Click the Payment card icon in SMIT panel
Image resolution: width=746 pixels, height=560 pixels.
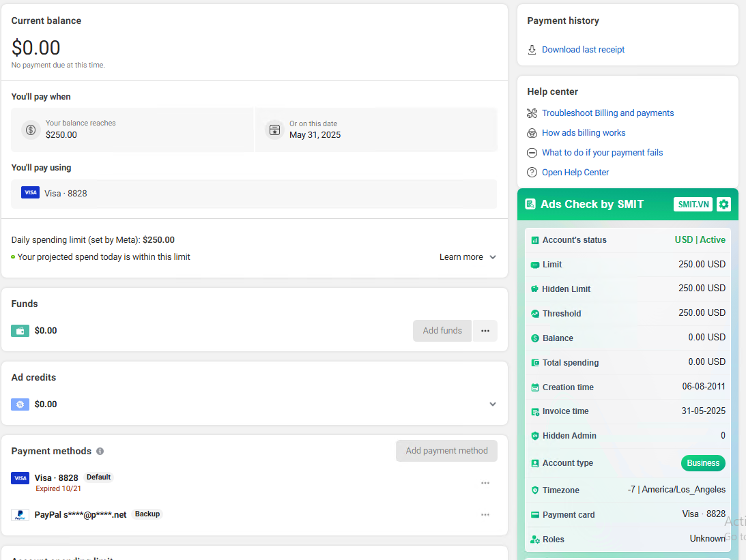pos(535,515)
